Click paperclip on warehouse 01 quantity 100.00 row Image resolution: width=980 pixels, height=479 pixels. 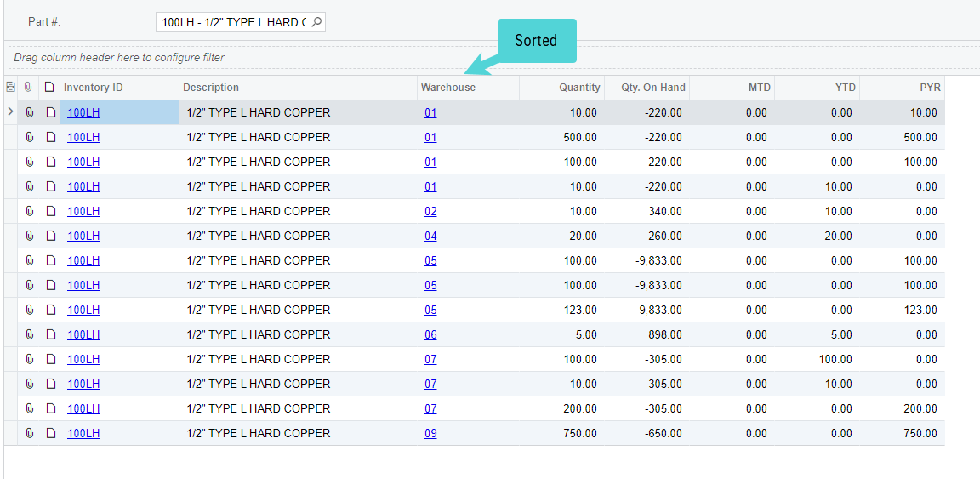click(x=30, y=162)
